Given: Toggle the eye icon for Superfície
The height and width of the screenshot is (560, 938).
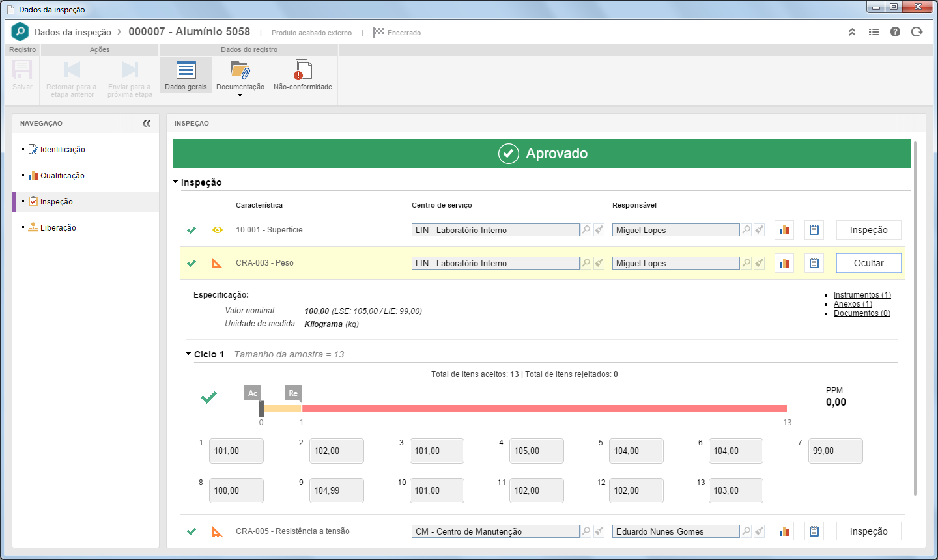Looking at the screenshot, I should [x=218, y=230].
